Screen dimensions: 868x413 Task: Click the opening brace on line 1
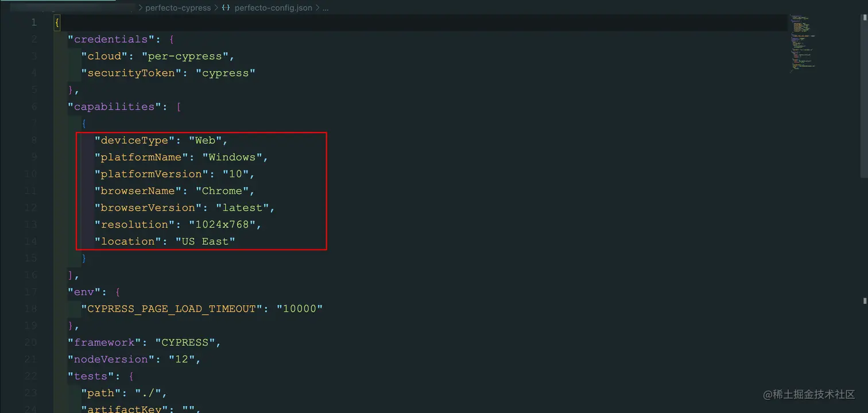(57, 23)
